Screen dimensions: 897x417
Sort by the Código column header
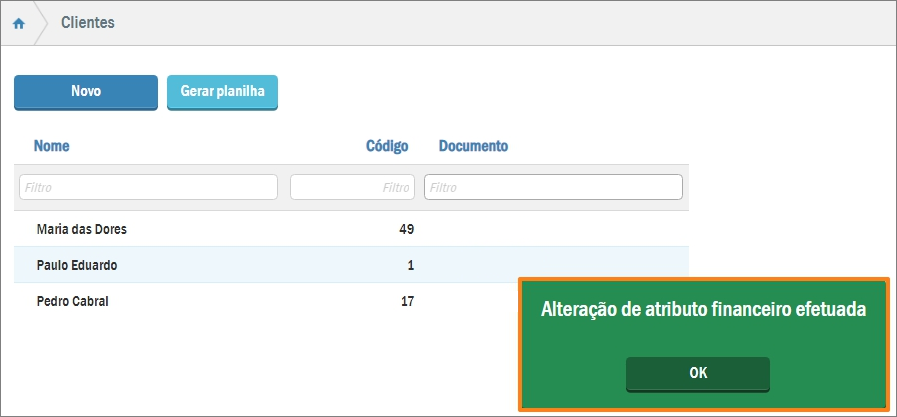coord(387,146)
